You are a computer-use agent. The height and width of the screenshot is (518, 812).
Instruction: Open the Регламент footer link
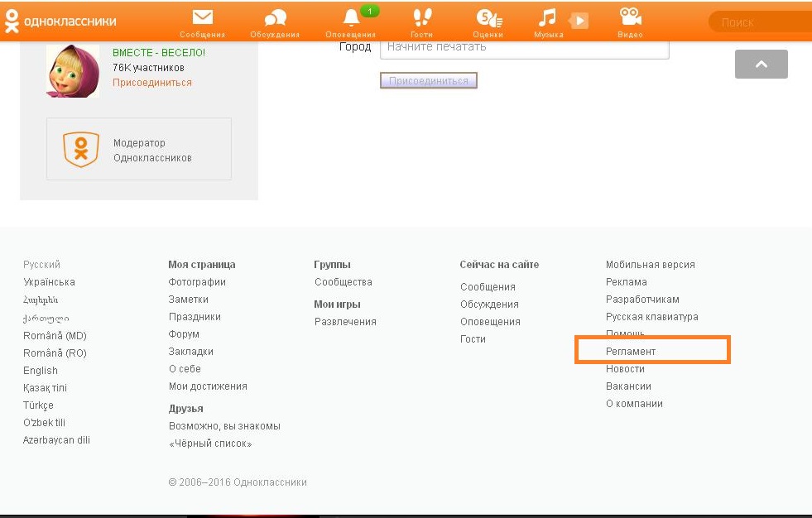pyautogui.click(x=631, y=352)
